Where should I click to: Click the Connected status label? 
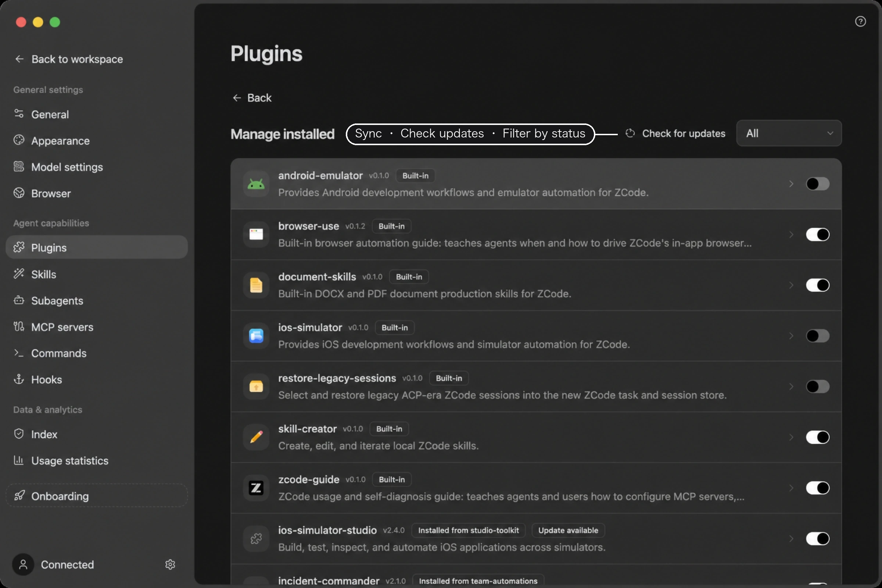(x=68, y=564)
